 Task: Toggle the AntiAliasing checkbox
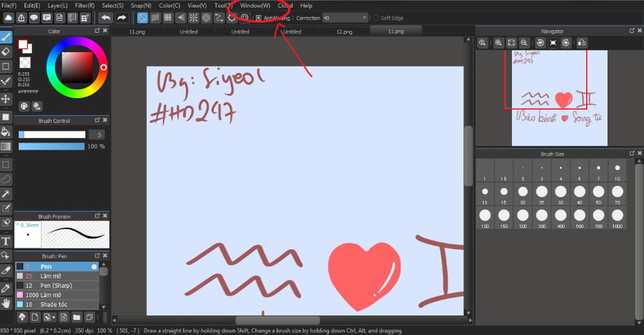pos(258,18)
